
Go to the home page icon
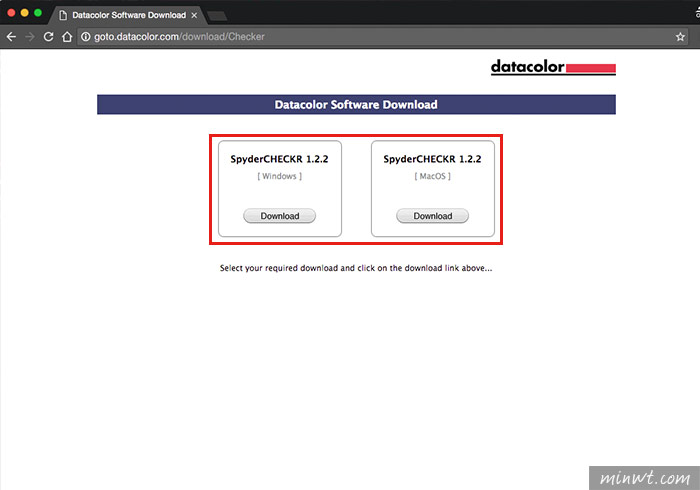[67, 37]
